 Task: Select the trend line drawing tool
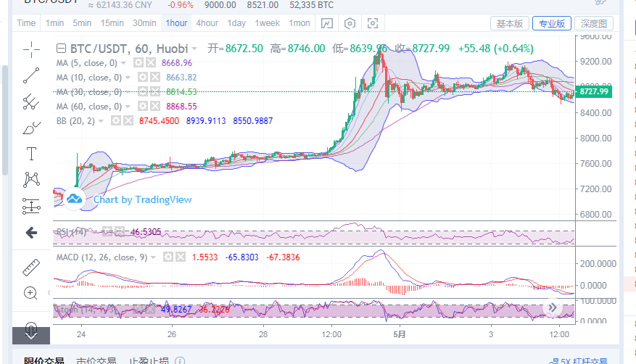[x=31, y=75]
